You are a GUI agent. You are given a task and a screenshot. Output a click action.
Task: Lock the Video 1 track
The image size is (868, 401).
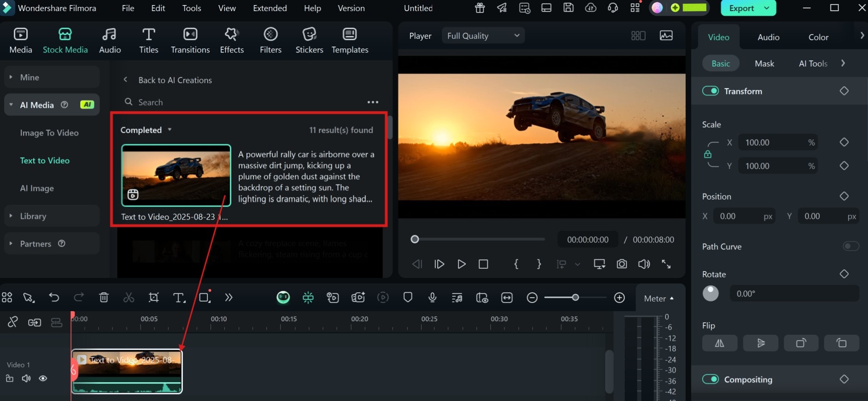[x=9, y=378]
